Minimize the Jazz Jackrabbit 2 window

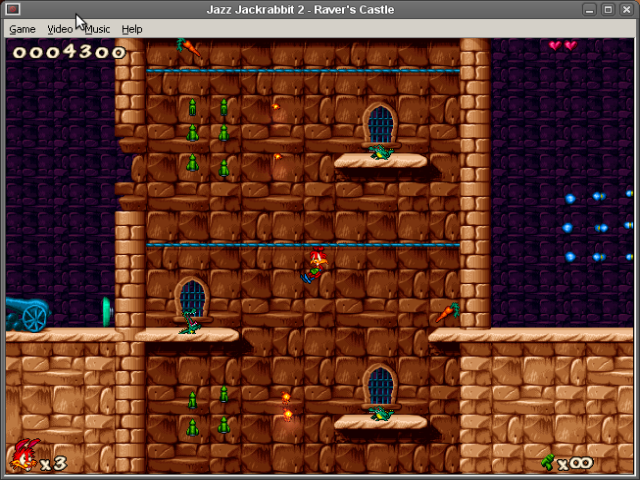click(589, 9)
